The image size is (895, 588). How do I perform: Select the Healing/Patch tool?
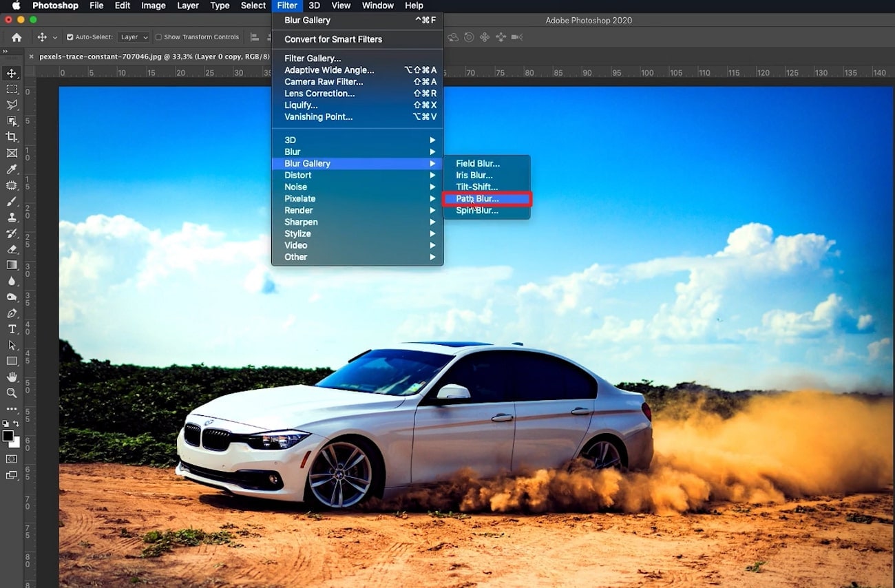[x=12, y=186]
